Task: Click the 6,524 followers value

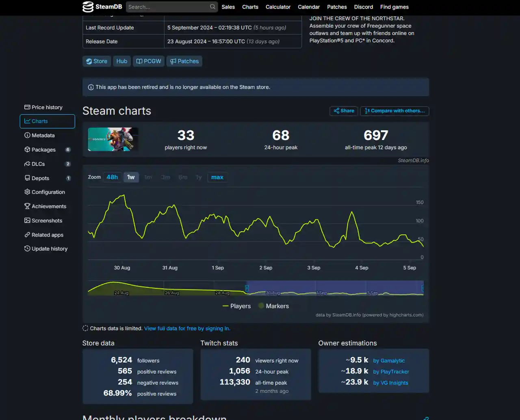Action: [x=121, y=360]
